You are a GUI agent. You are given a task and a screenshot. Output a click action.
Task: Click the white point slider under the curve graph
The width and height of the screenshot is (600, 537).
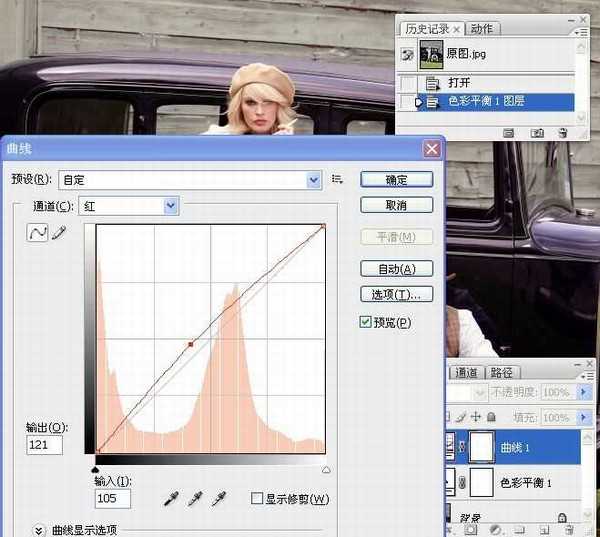pyautogui.click(x=325, y=468)
